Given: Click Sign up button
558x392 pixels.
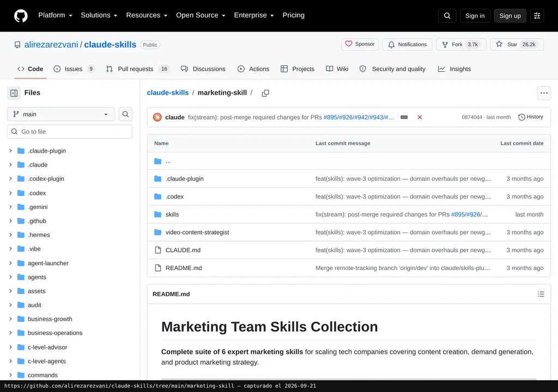Looking at the screenshot, I should pyautogui.click(x=510, y=16).
